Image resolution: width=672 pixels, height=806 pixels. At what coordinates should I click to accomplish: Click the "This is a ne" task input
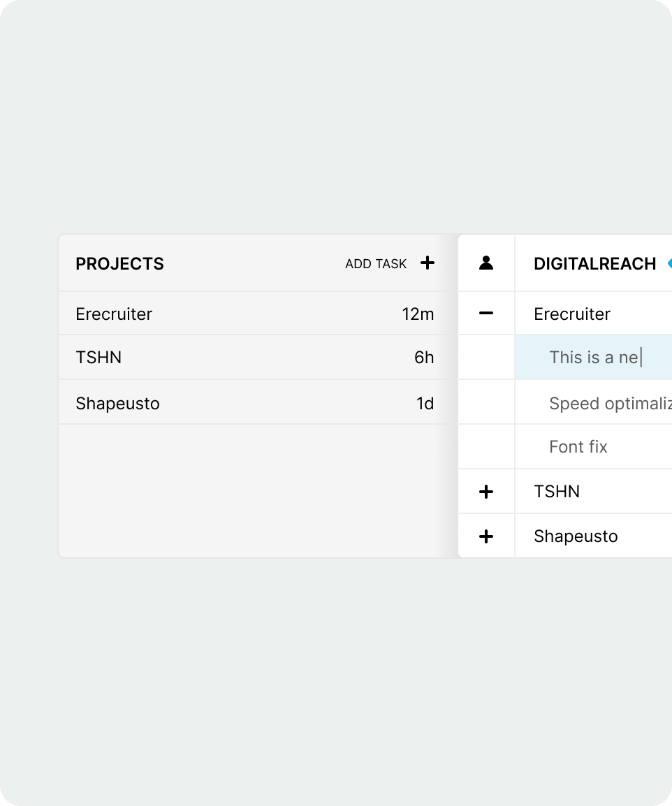tap(594, 358)
